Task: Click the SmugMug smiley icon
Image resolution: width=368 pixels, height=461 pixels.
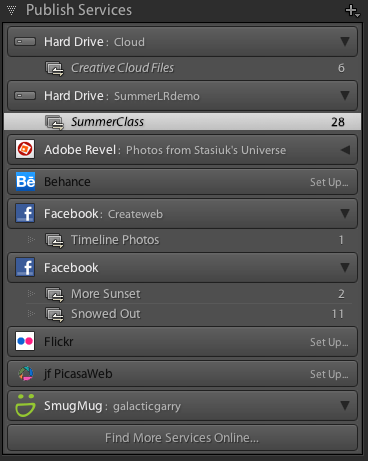Action: click(x=25, y=405)
